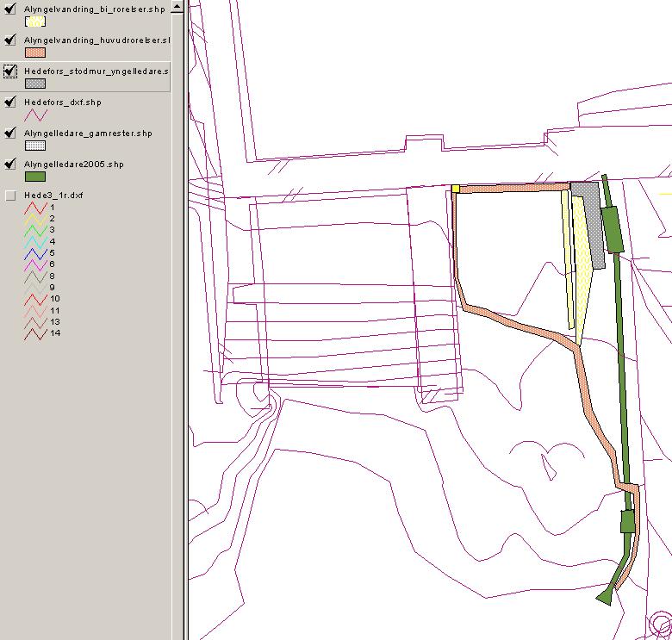
Task: Toggle the Alyngelledare2005.shp layer checkbox
Action: [x=10, y=164]
